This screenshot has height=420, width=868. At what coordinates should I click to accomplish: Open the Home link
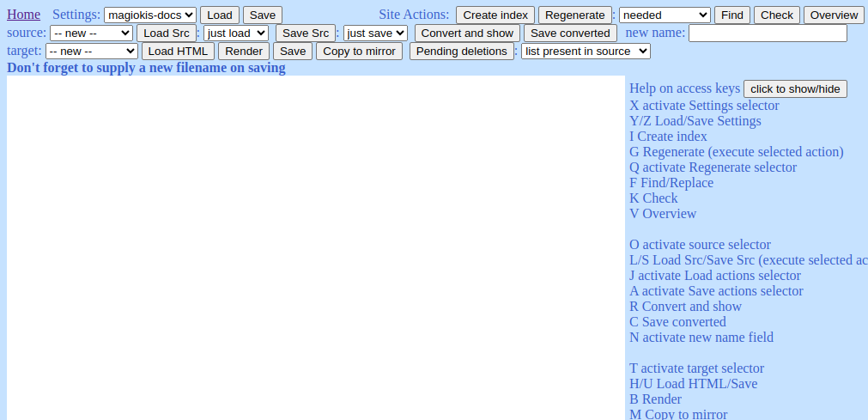coord(23,15)
